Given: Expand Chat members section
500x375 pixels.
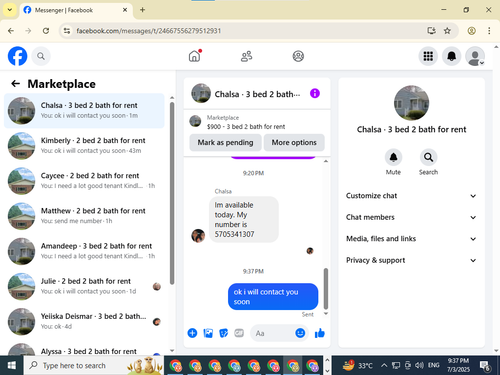Looking at the screenshot, I should tap(411, 217).
